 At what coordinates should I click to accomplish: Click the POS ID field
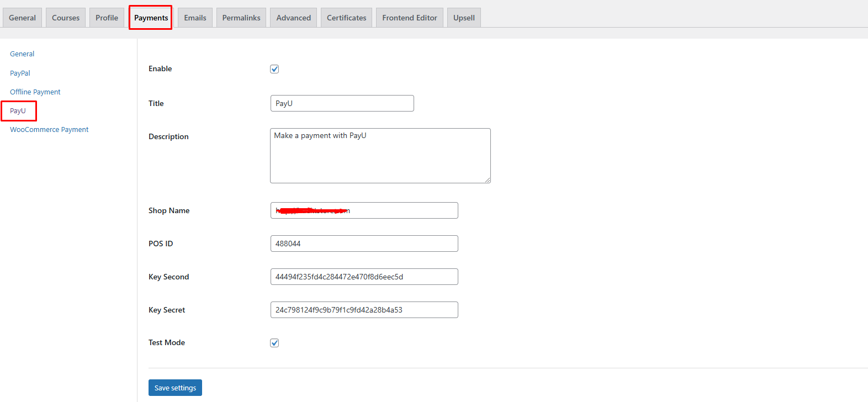point(364,244)
